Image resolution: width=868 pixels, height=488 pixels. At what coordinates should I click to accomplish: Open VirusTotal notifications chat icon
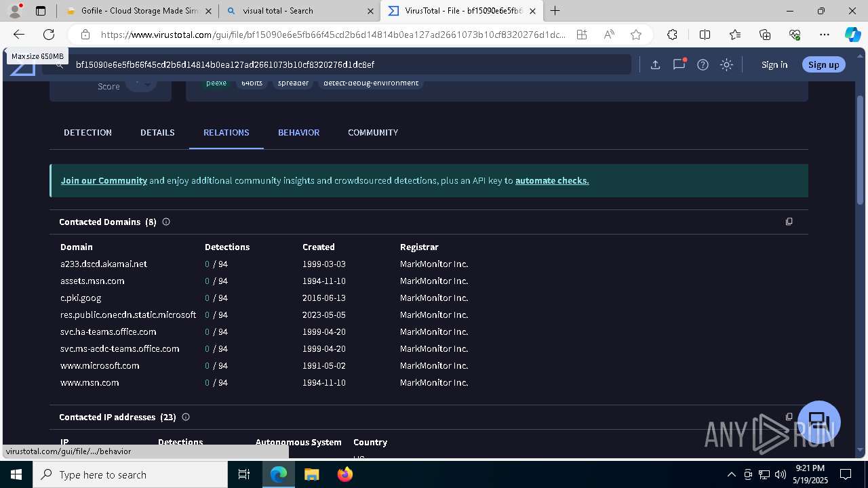click(679, 64)
